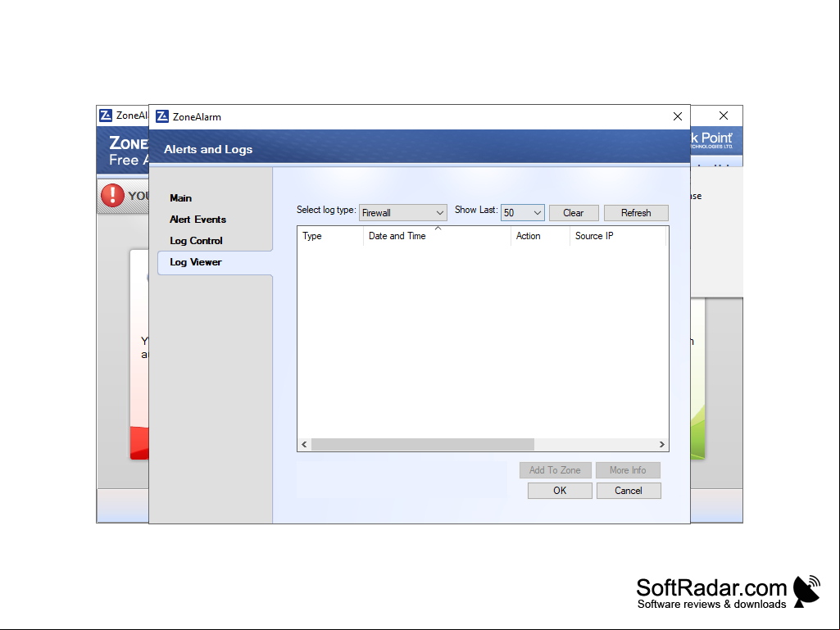Click ZoneAlarm logo icon of background window

point(106,116)
